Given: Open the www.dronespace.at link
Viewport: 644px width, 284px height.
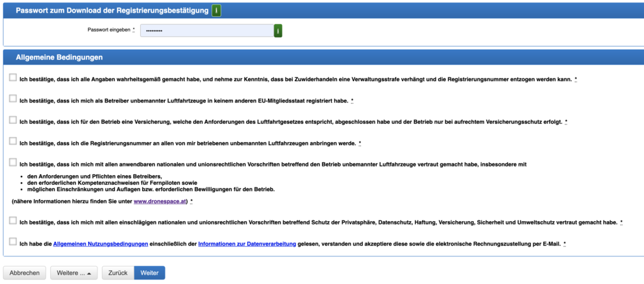Looking at the screenshot, I should [x=160, y=201].
